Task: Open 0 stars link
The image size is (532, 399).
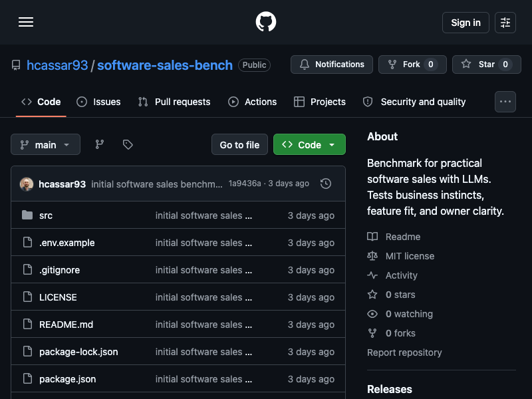Action: 400,295
